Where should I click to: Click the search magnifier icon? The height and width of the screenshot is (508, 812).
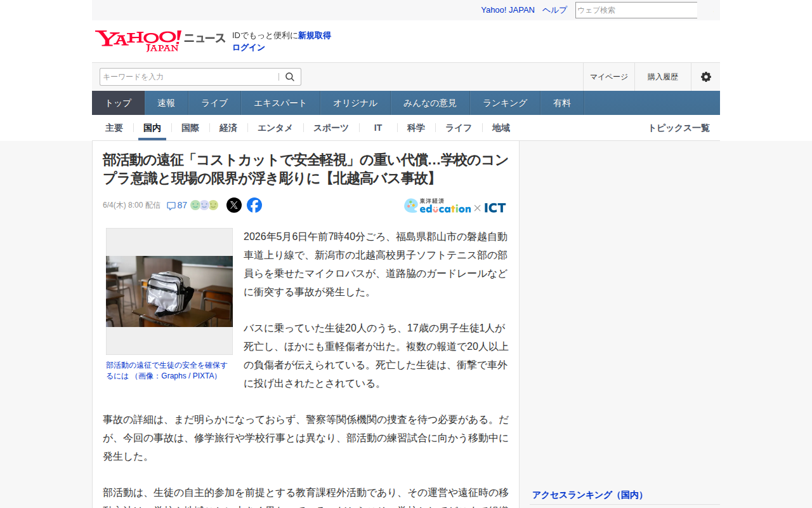(290, 77)
